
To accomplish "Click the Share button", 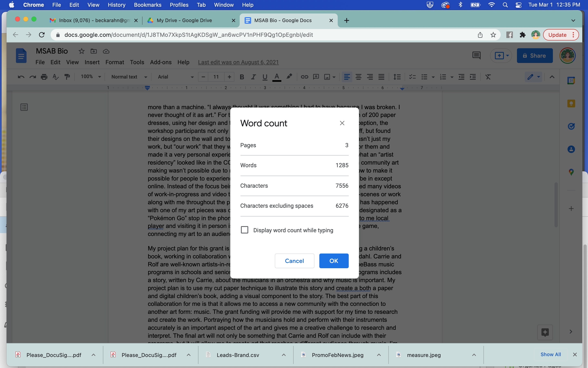I will click(x=535, y=55).
